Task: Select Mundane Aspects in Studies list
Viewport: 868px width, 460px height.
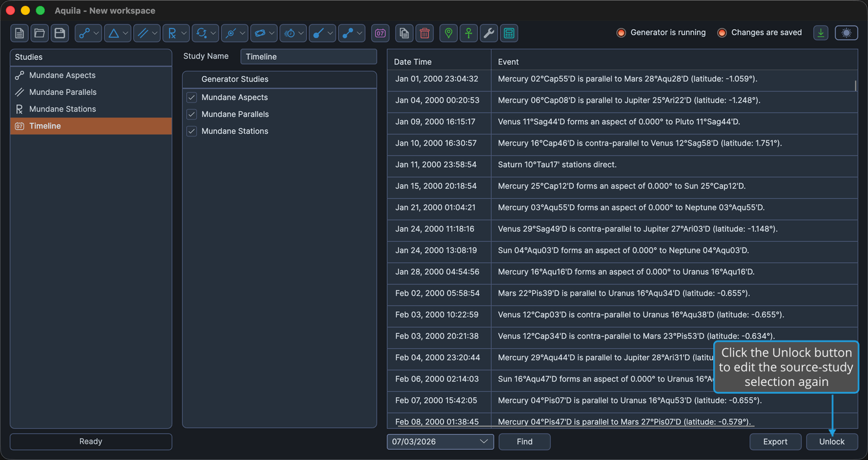Action: (x=91, y=75)
